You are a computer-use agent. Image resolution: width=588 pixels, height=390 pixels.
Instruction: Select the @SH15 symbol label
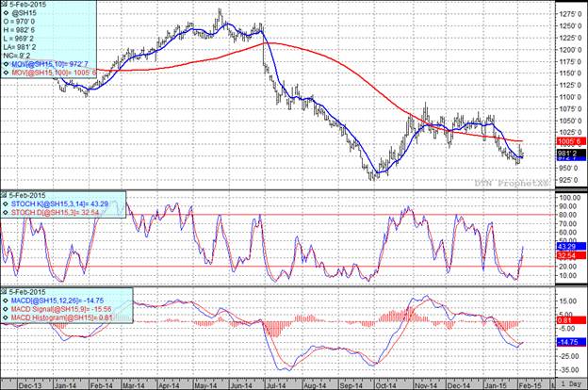(x=24, y=13)
